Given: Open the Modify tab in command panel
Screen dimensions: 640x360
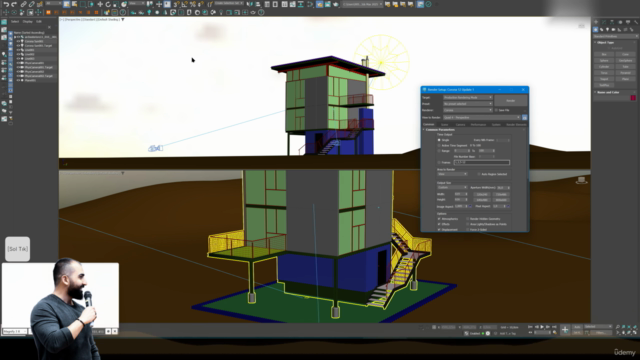Looking at the screenshot, I should pyautogui.click(x=604, y=22).
